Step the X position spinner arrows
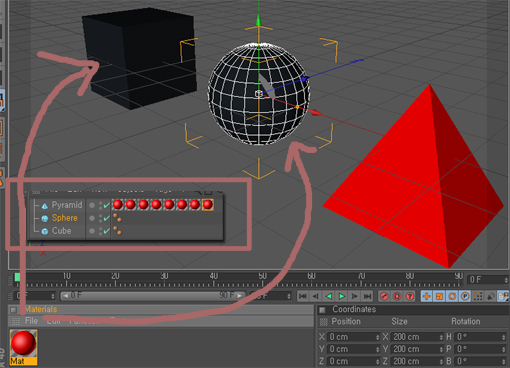 [x=377, y=337]
